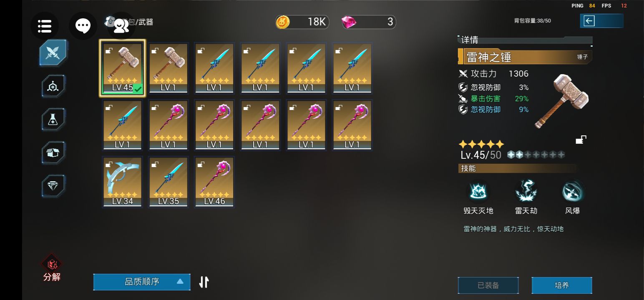Viewport: 644px width, 300px height.
Task: View the 毁天灭地 skill icon
Action: click(478, 192)
